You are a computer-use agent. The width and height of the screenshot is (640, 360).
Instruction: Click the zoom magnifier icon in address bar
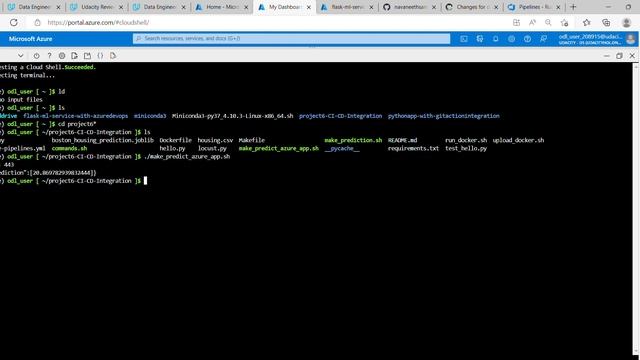pos(548,22)
